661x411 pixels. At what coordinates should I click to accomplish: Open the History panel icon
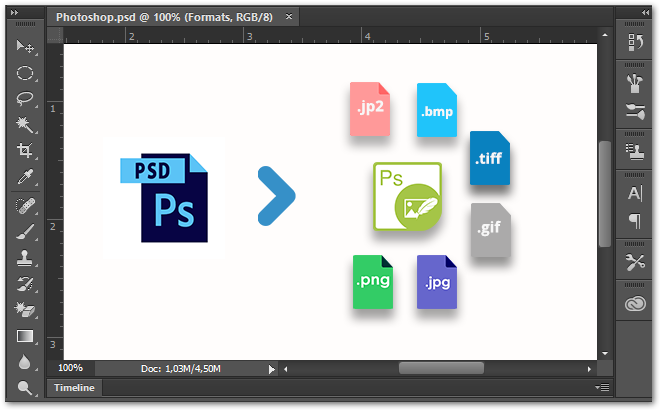tap(635, 43)
